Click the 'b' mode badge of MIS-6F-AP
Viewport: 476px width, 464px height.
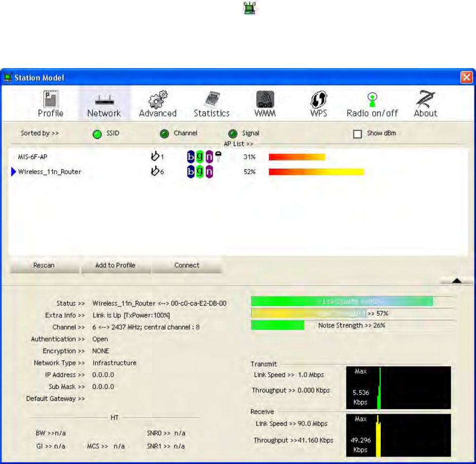[190, 157]
